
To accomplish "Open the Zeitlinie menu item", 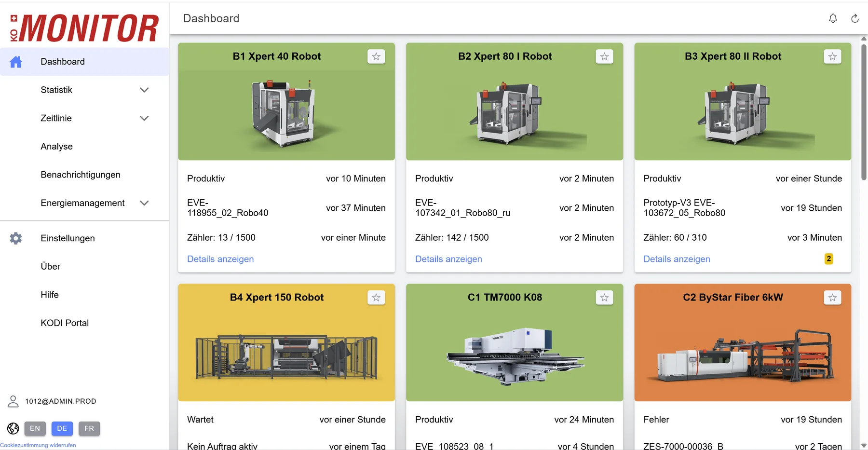I will [x=84, y=118].
